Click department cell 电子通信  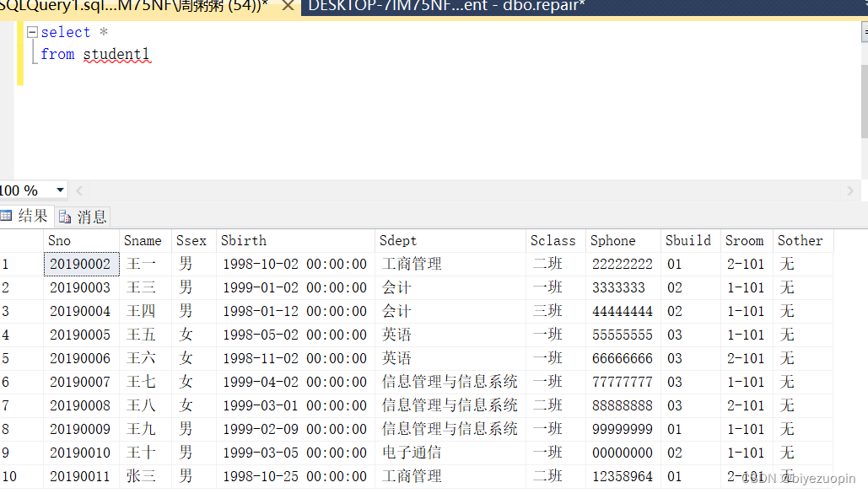(x=450, y=453)
